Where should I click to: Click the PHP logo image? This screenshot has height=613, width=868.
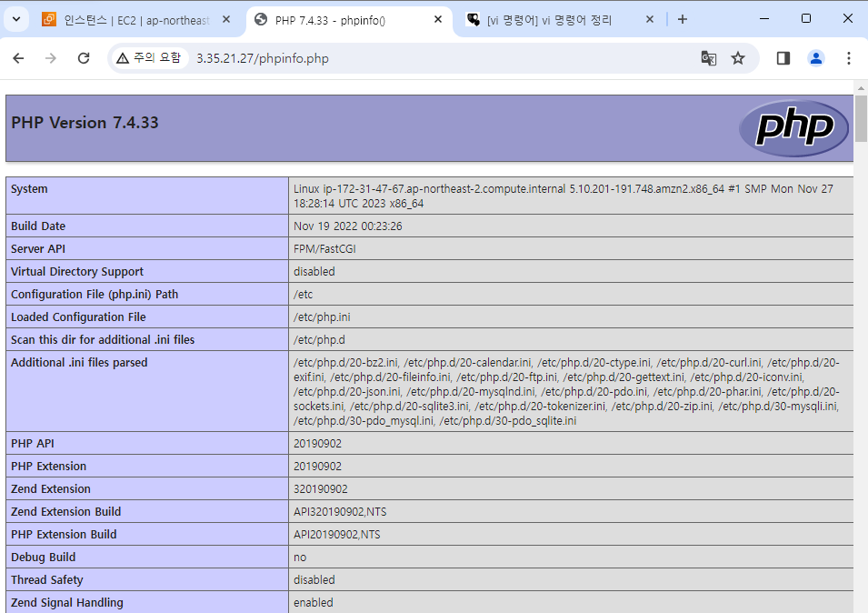click(x=793, y=128)
